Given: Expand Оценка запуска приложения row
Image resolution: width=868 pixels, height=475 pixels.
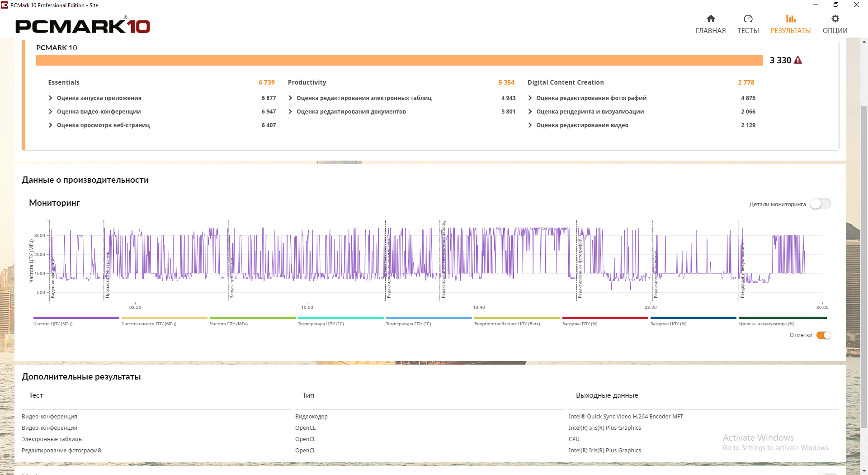Looking at the screenshot, I should click(x=50, y=98).
